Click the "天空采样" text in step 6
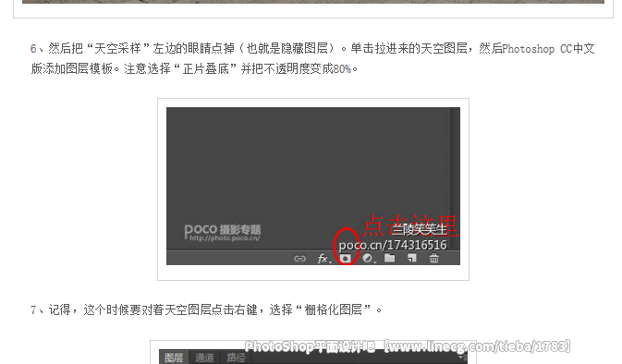 coord(117,49)
